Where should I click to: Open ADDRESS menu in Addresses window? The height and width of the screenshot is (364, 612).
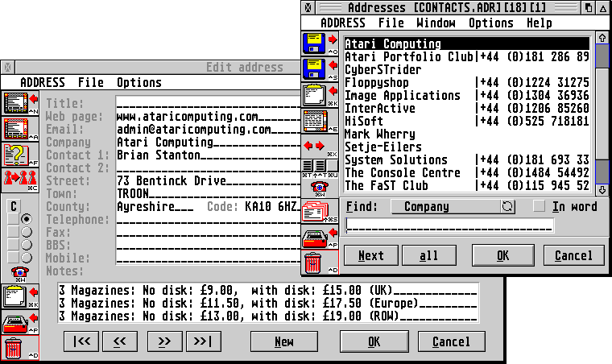pyautogui.click(x=343, y=23)
